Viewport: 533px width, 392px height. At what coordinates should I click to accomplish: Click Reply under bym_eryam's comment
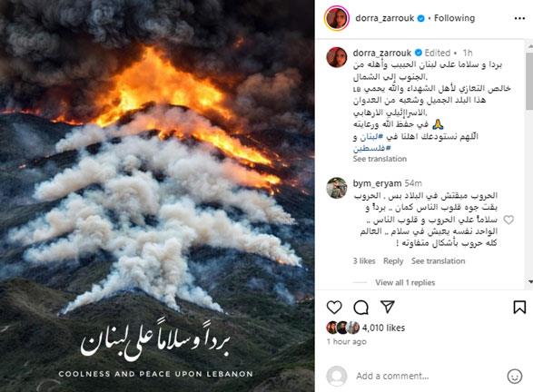[393, 261]
